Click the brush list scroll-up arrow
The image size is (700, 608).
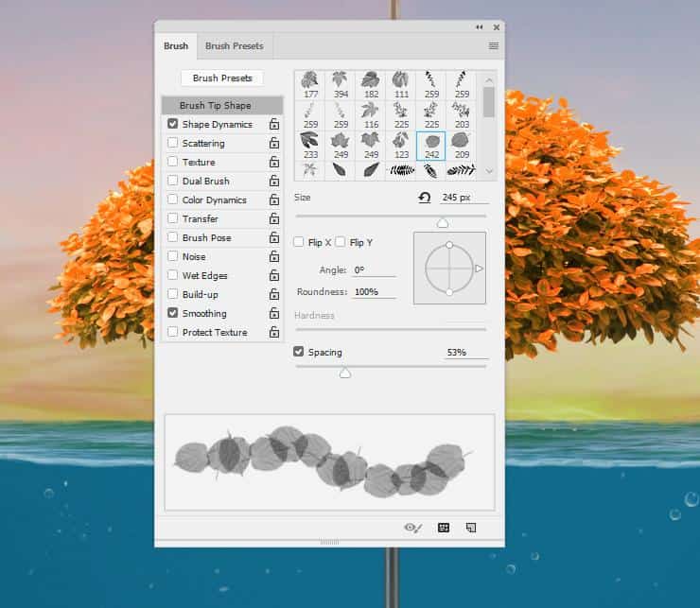489,80
